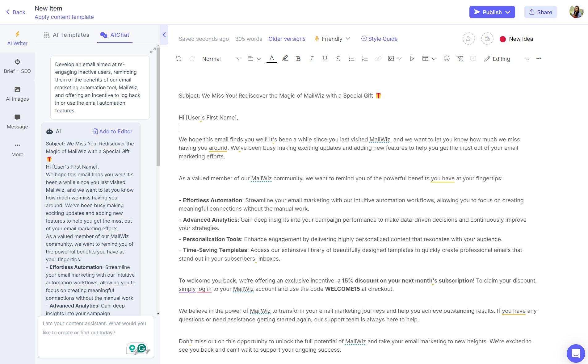Click the insert link icon

378,59
